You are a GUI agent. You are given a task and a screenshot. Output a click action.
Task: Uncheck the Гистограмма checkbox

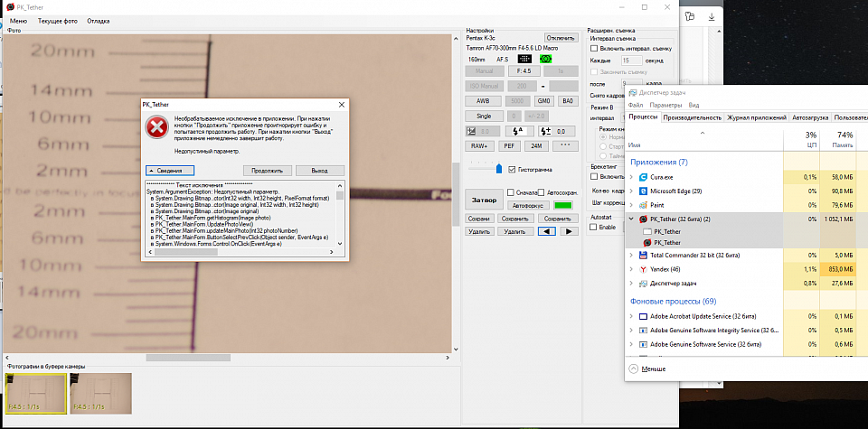[x=512, y=170]
